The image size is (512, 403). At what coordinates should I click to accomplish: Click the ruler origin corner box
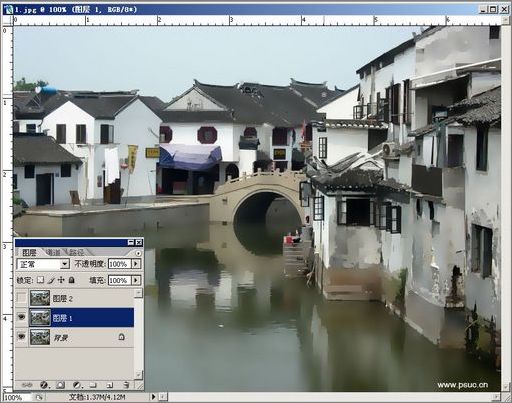7,21
